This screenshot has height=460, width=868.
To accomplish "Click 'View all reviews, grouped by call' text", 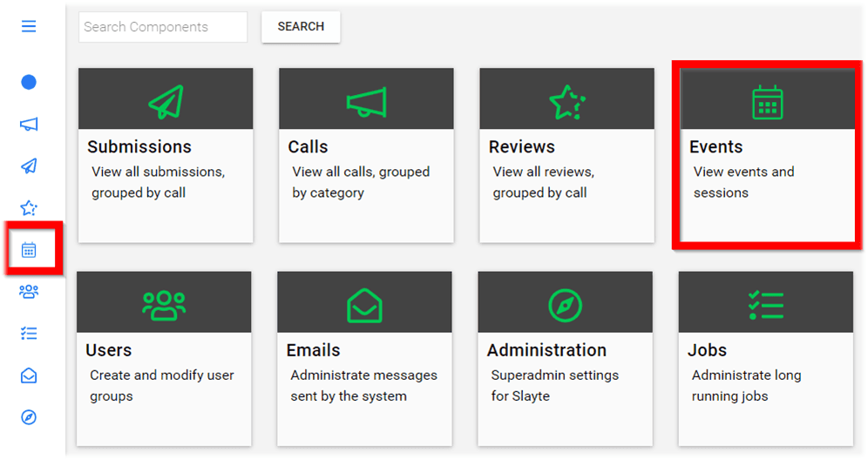I will 544,182.
